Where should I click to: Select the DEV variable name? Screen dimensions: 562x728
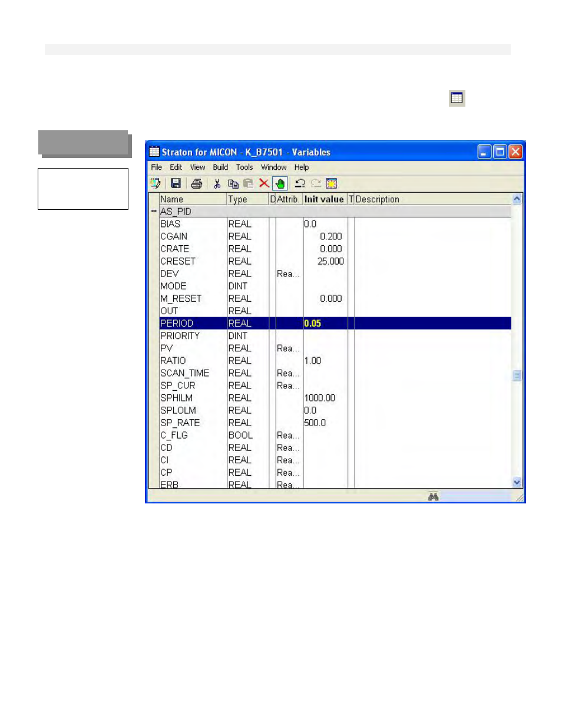(x=169, y=274)
